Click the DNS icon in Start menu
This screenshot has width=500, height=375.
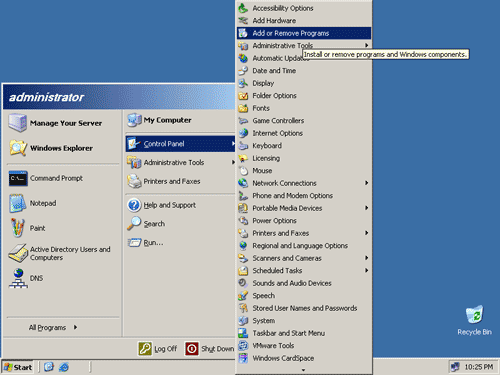pyautogui.click(x=18, y=278)
